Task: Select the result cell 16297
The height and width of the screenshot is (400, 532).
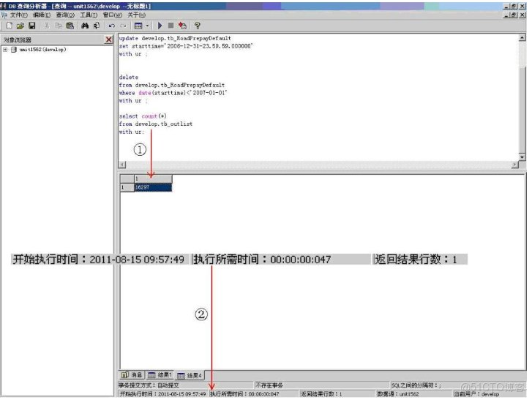Action: (153, 187)
